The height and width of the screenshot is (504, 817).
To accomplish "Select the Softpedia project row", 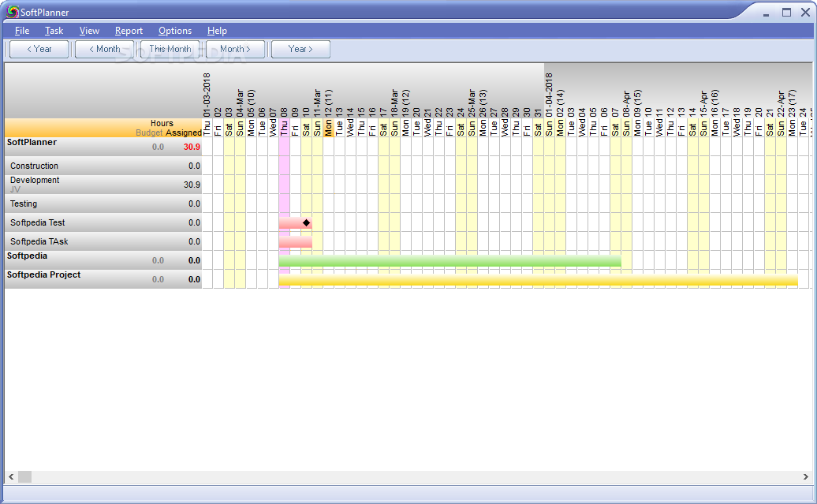I will point(103,260).
